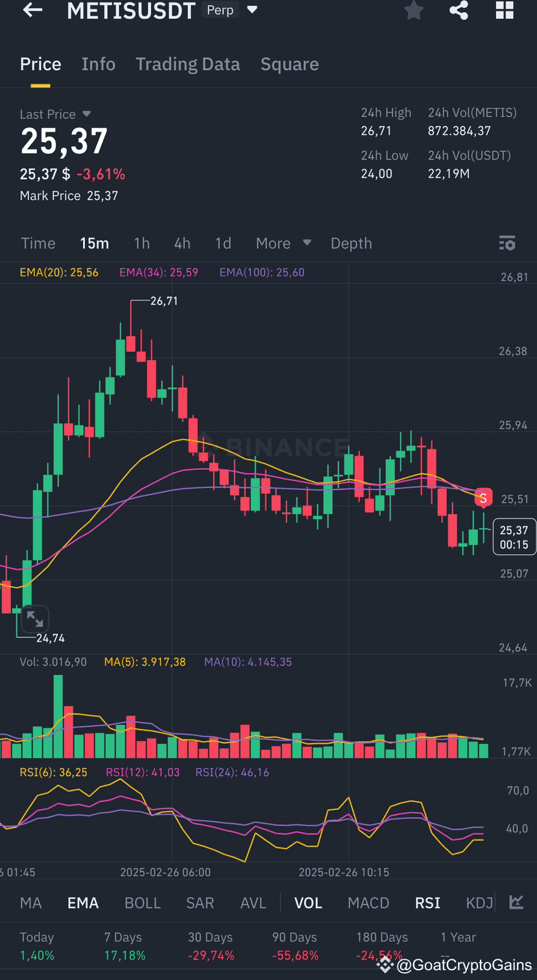Screen dimensions: 537x980
Task: Open the Info tab
Action: click(98, 64)
